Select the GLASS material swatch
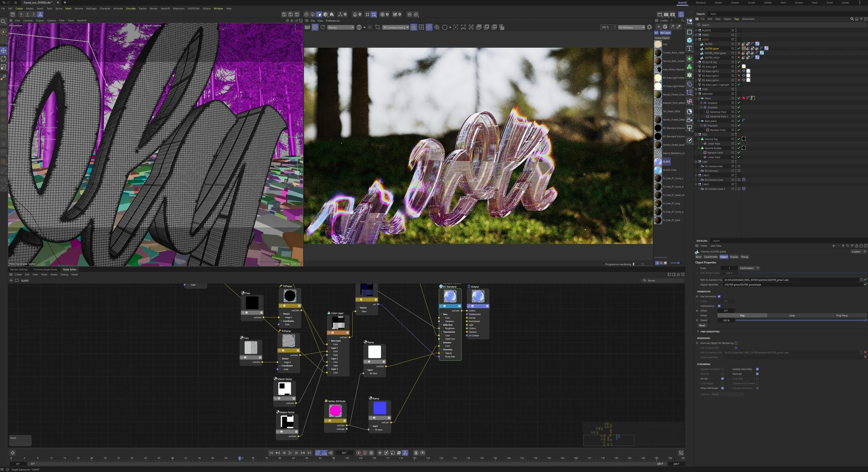 click(658, 162)
